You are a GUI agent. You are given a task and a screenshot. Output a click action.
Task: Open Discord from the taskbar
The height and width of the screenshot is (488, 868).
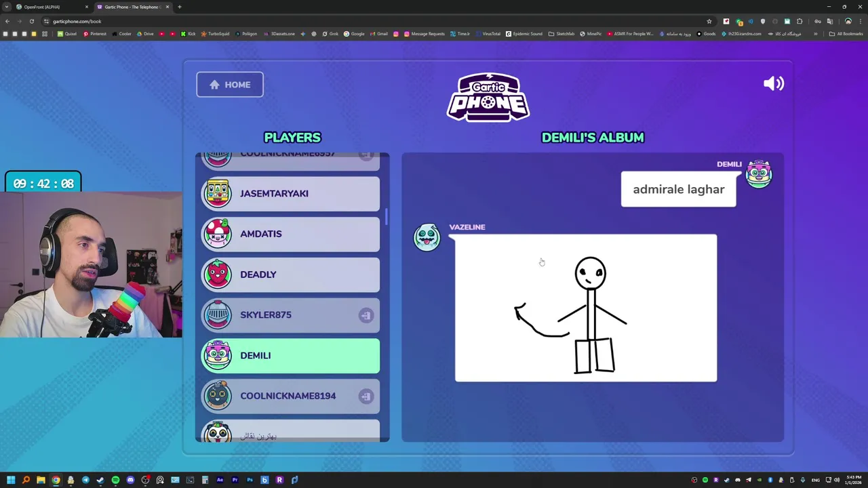point(130,480)
